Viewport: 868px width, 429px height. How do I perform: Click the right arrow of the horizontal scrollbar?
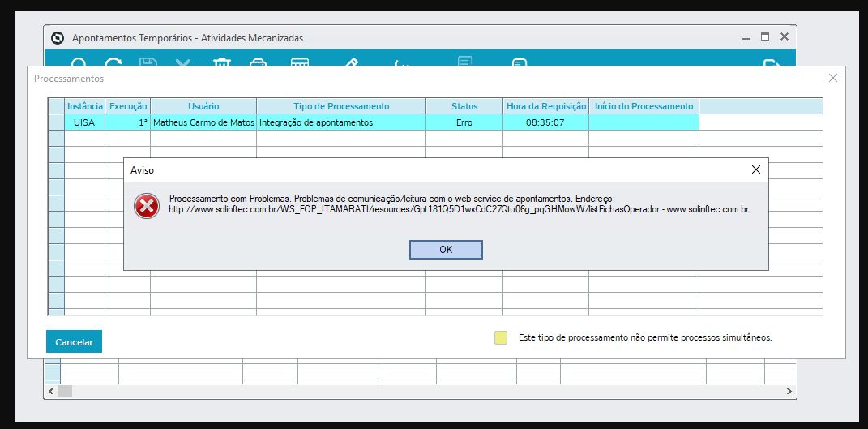pos(789,392)
